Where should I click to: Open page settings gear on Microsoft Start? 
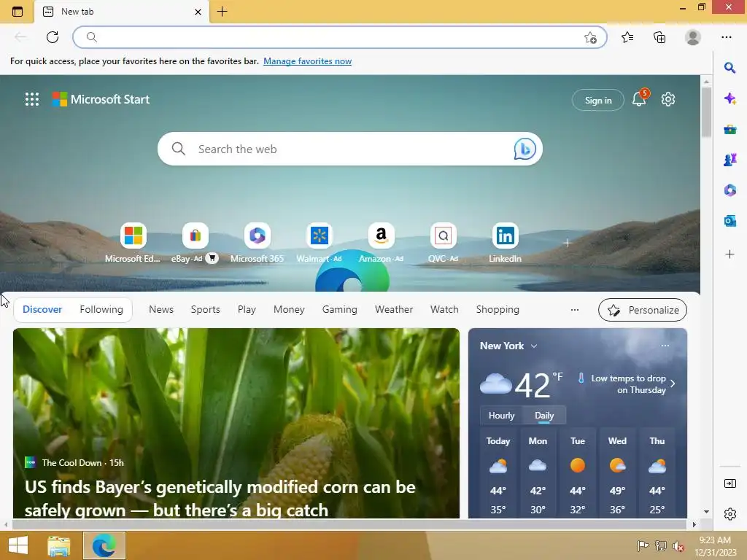pos(668,99)
